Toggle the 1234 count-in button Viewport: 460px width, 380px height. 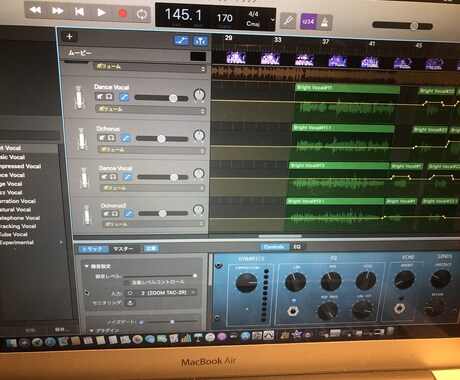(308, 22)
